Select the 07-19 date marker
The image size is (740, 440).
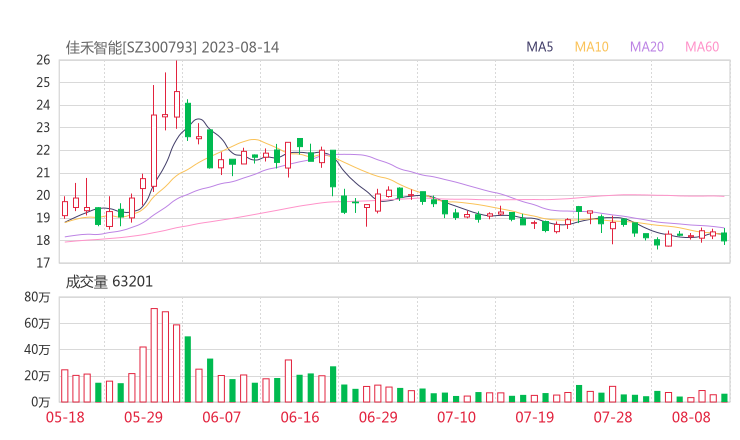pos(534,417)
